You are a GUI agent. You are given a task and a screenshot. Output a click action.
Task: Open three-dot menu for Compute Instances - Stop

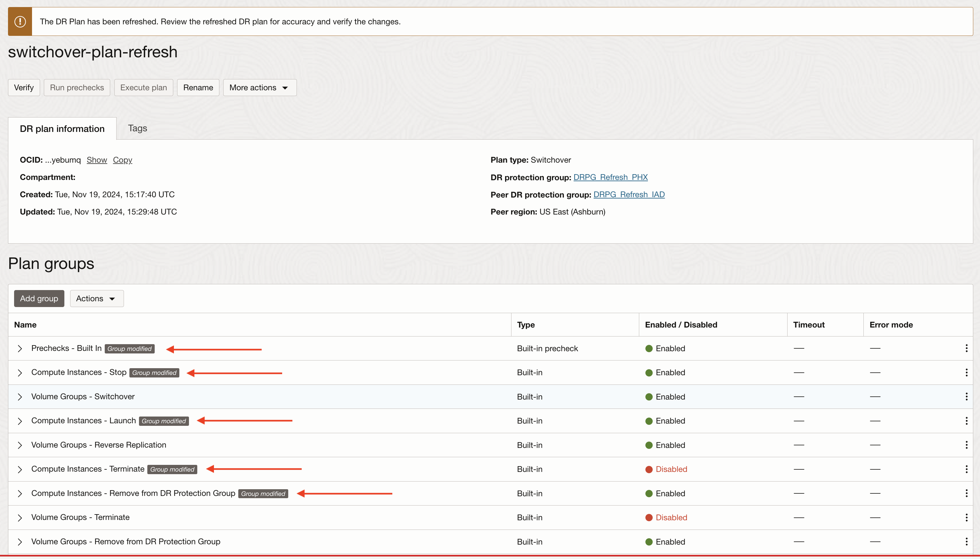(966, 372)
